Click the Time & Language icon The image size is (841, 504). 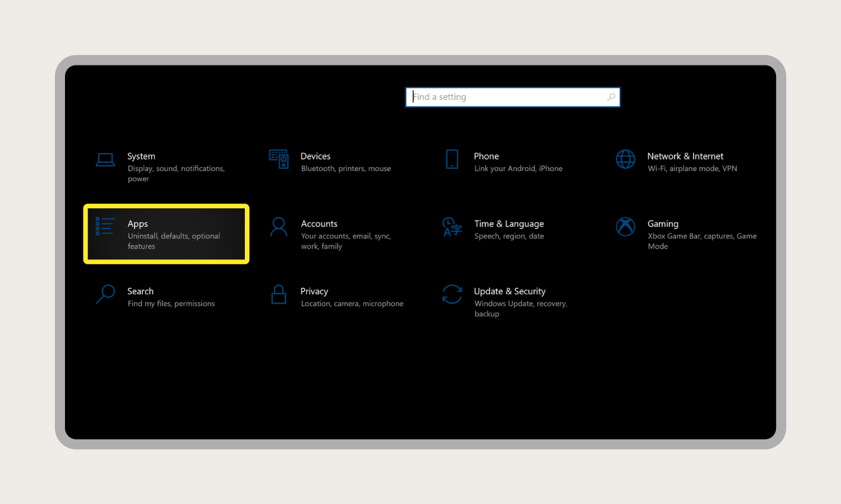click(452, 227)
